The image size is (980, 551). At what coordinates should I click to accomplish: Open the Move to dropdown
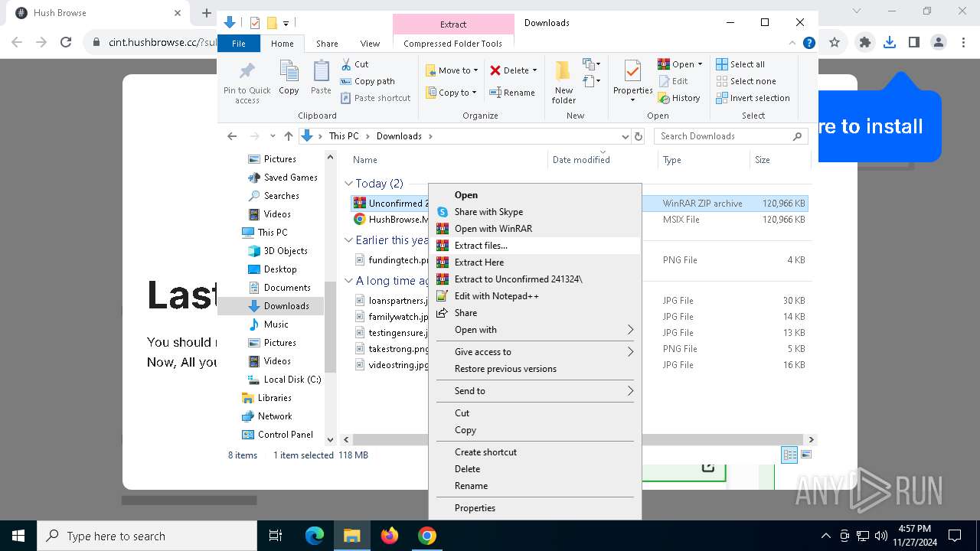click(452, 70)
